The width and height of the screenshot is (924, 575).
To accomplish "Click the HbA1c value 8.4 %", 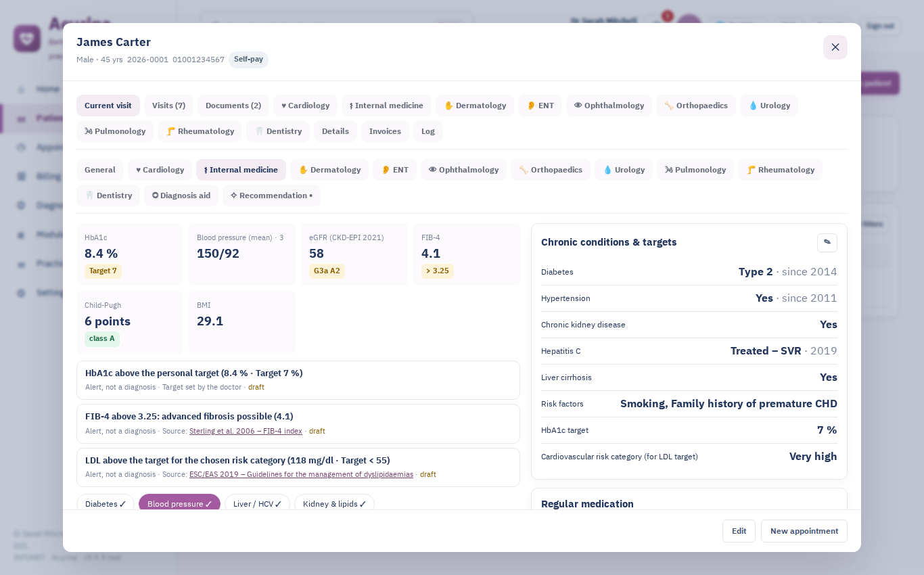I will tap(101, 254).
